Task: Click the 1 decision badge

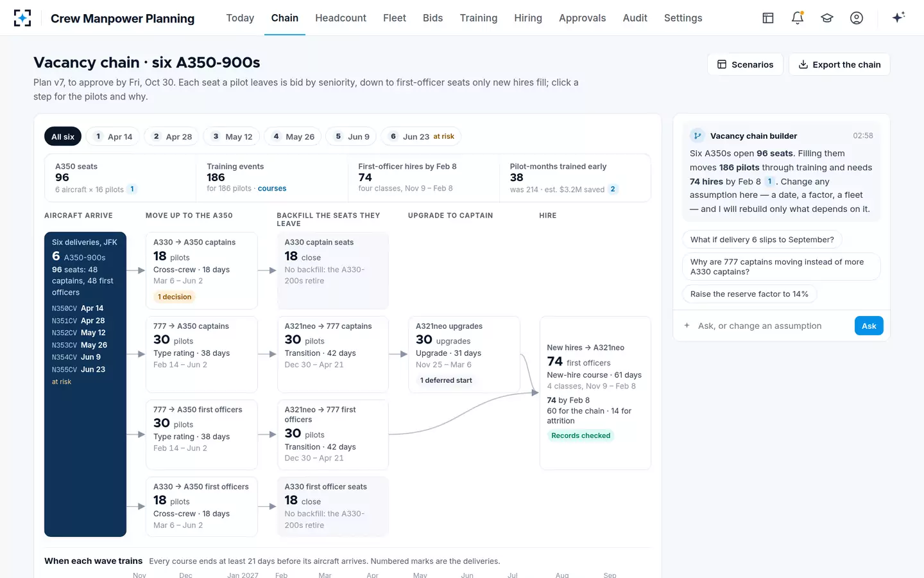Action: click(x=175, y=297)
